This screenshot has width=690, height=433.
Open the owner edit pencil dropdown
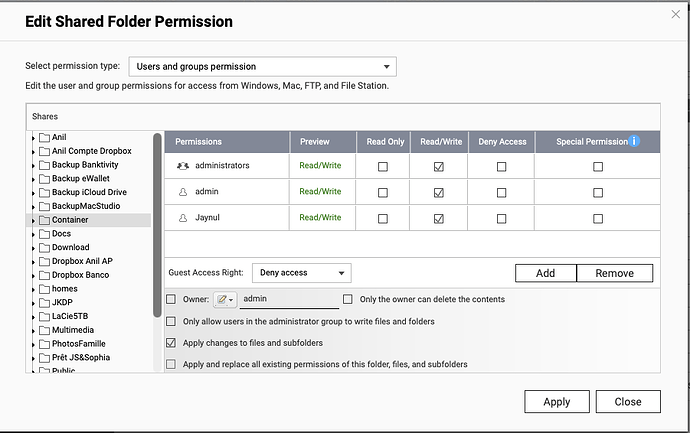225,300
